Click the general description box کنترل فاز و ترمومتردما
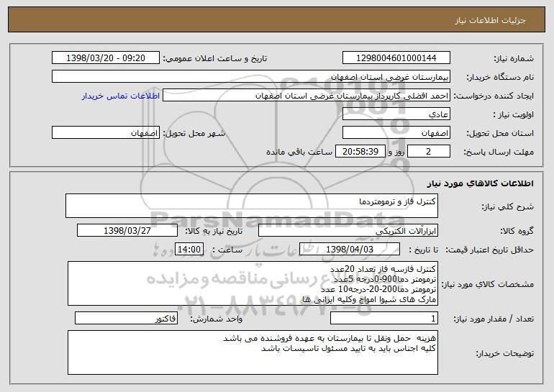This screenshot has height=392, width=554. 252,206
